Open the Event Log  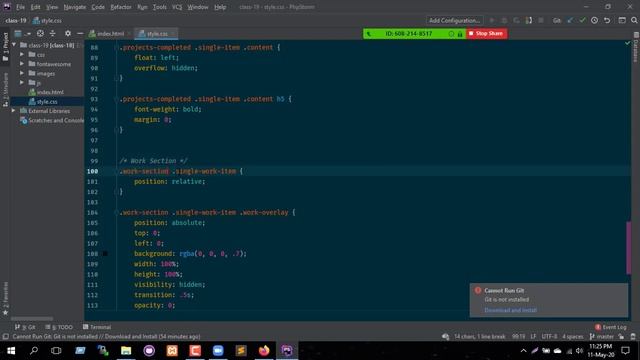[610, 327]
